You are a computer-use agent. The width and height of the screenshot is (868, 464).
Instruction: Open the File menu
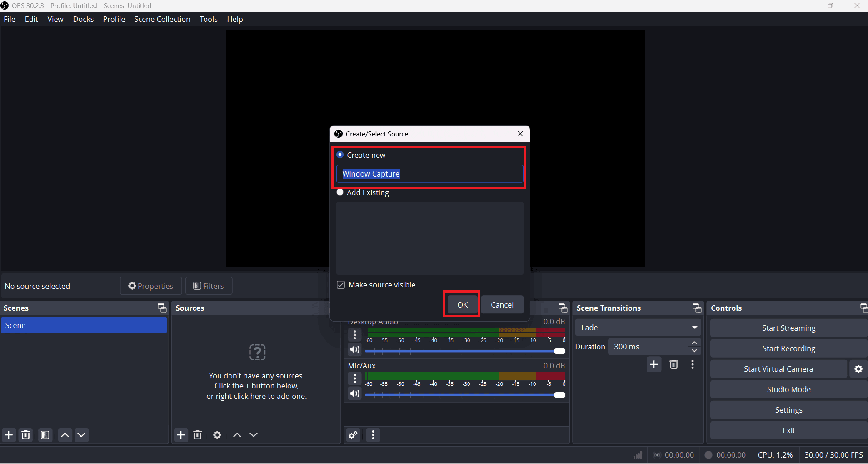[x=10, y=19]
